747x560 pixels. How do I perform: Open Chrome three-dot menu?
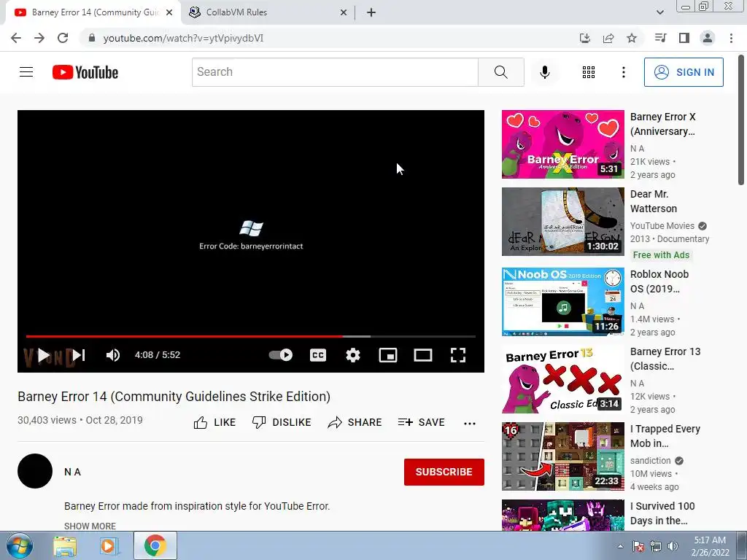click(731, 38)
